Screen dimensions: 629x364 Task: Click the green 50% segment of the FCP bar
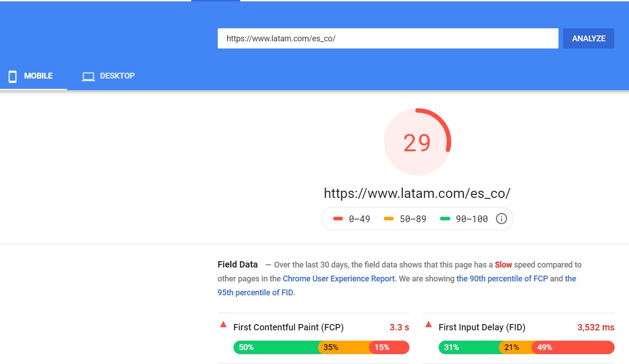click(x=275, y=347)
